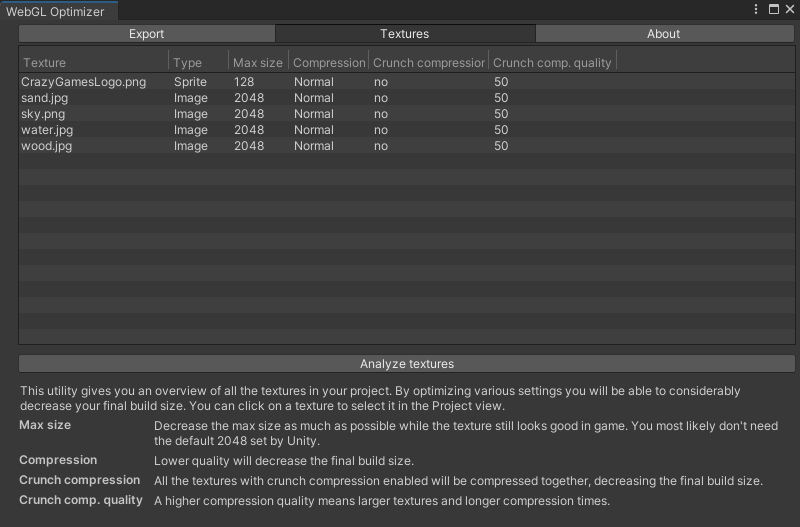Select the Textures tab
The height and width of the screenshot is (527, 800).
404,34
